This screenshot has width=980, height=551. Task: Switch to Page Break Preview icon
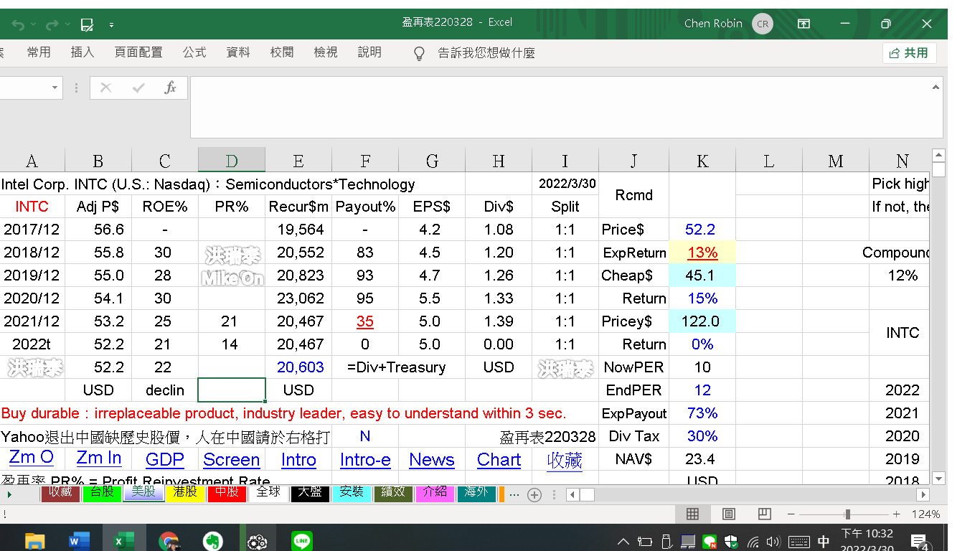(764, 514)
